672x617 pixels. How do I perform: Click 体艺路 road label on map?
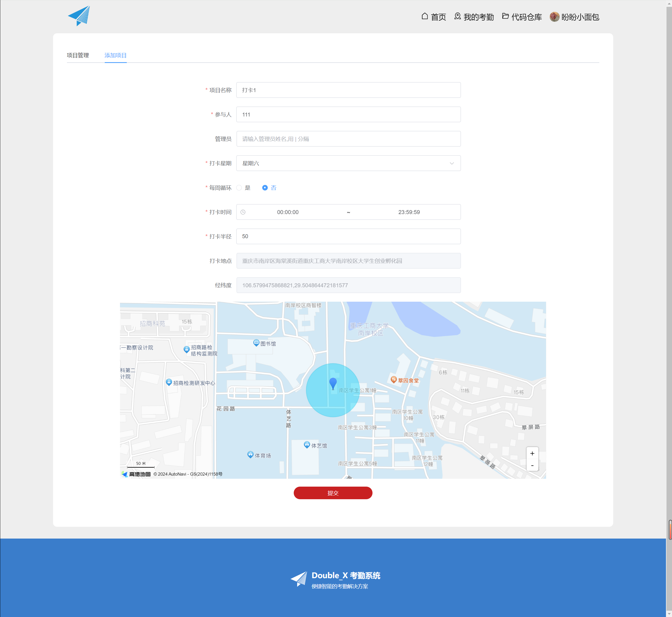288,418
